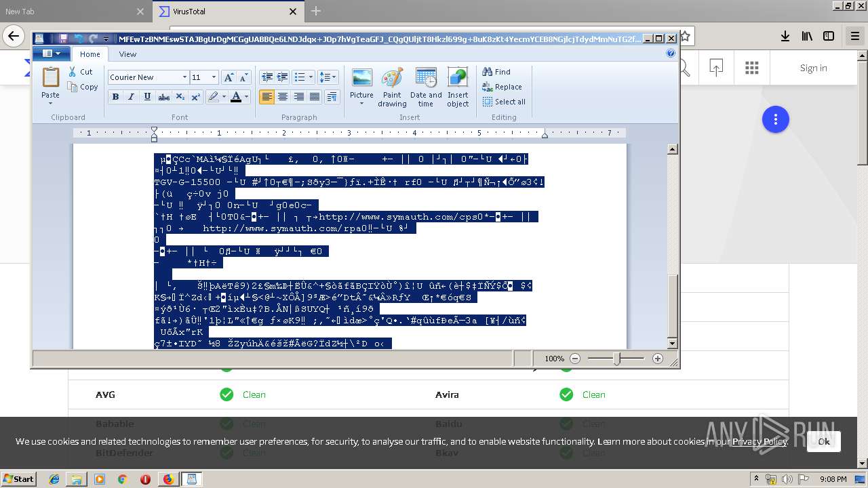Apply superscript formatting

click(195, 97)
